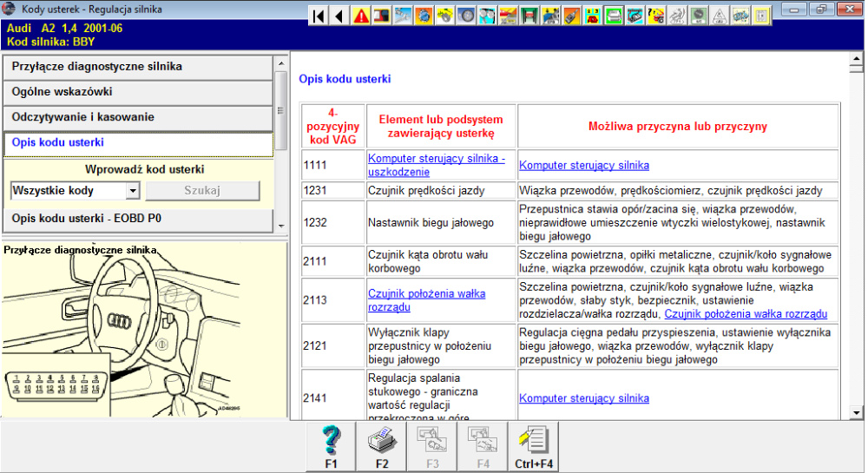
Task: Click Możliwa przyczyna lub przyczyny header
Action: (x=678, y=126)
